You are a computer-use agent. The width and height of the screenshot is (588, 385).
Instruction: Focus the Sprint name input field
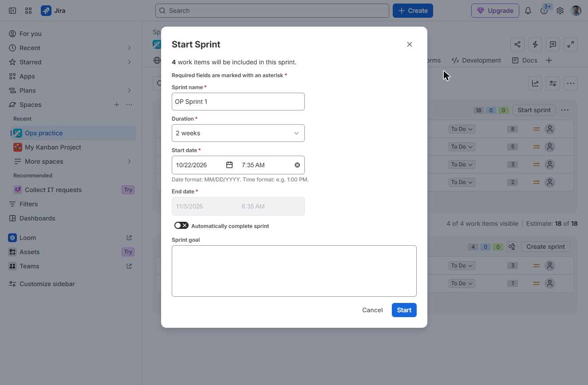click(x=238, y=102)
